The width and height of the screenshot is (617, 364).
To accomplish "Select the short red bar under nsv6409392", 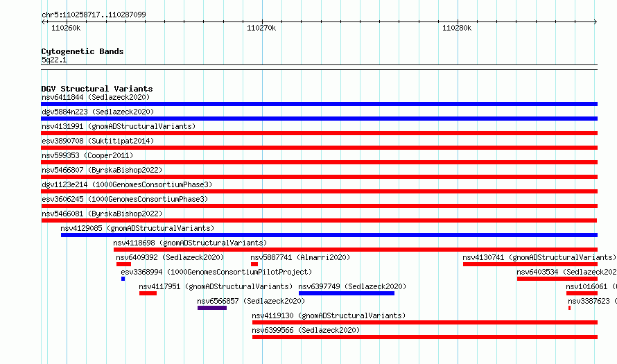I will tap(123, 264).
